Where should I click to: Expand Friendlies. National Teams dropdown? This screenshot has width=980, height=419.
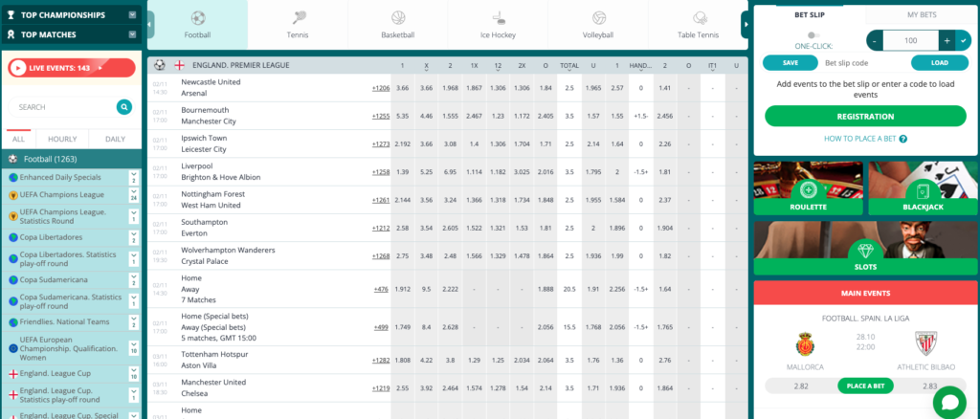(x=133, y=322)
